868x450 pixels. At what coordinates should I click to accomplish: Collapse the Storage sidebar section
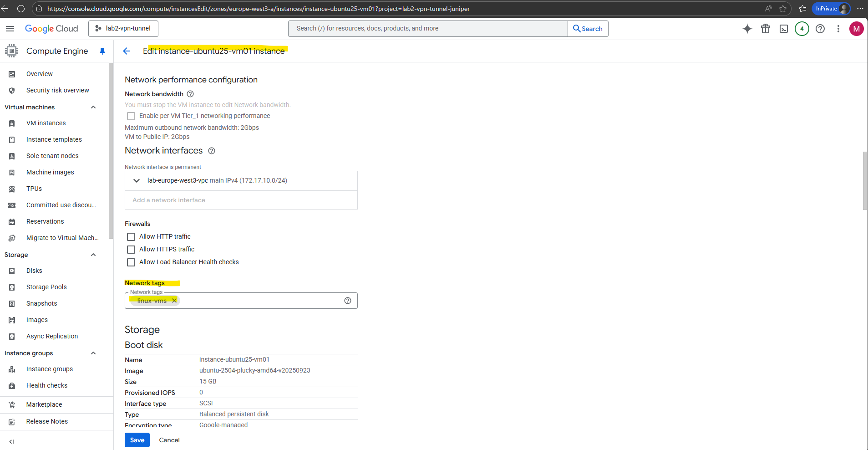pos(93,255)
